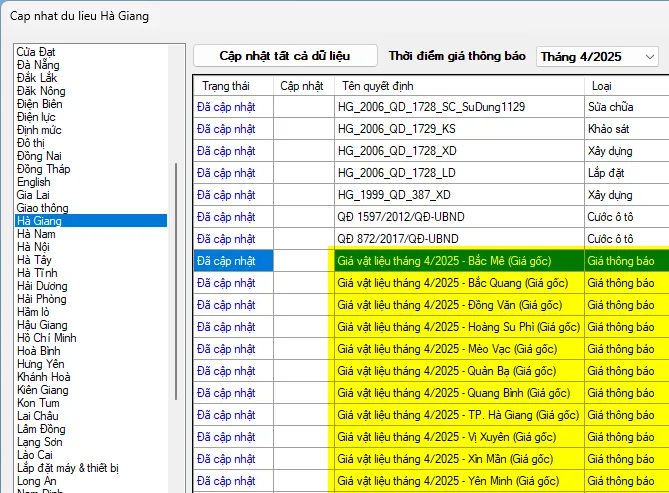
Task: Open the 'Tháng 4/2025' dropdown
Action: 597,57
